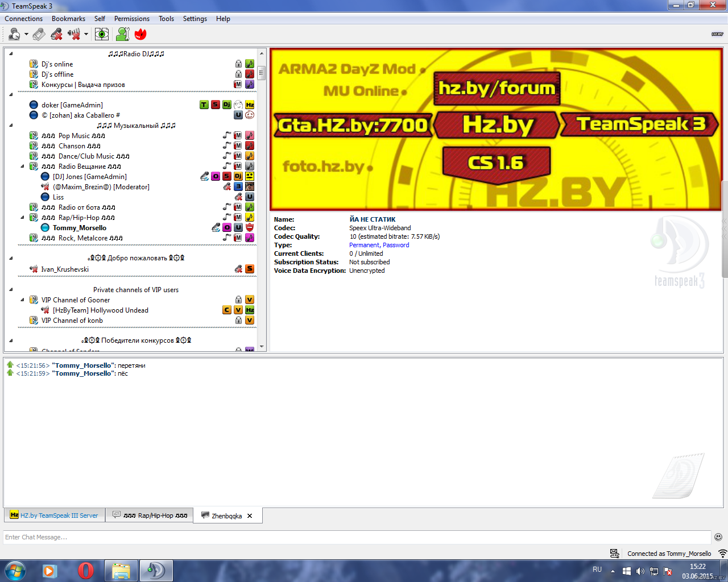Mute speakers from the toolbar
728x582 pixels.
[74, 34]
